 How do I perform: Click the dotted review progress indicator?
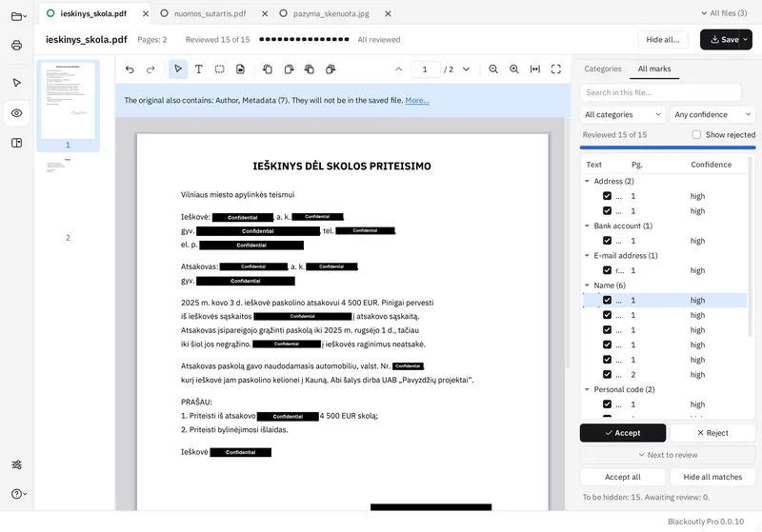pos(304,39)
